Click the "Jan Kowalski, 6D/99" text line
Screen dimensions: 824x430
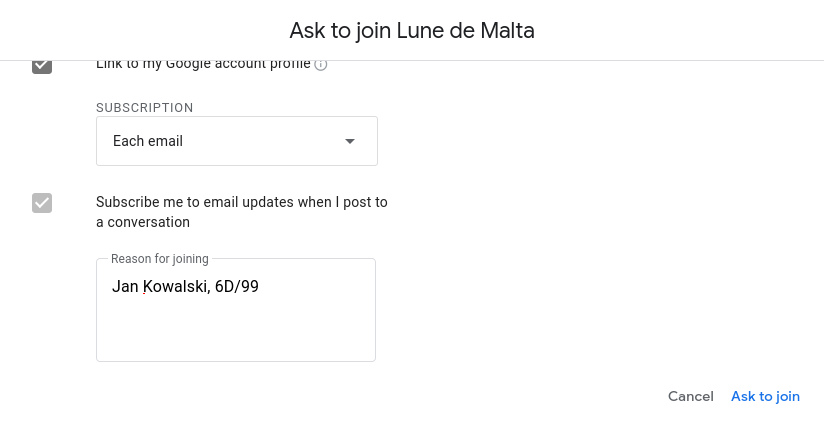[x=186, y=287]
